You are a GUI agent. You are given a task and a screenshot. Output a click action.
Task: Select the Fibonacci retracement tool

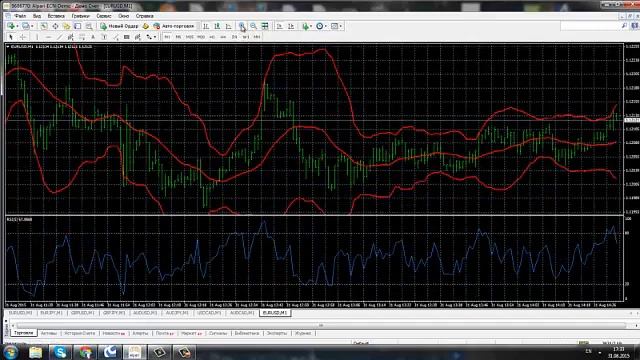82,37
